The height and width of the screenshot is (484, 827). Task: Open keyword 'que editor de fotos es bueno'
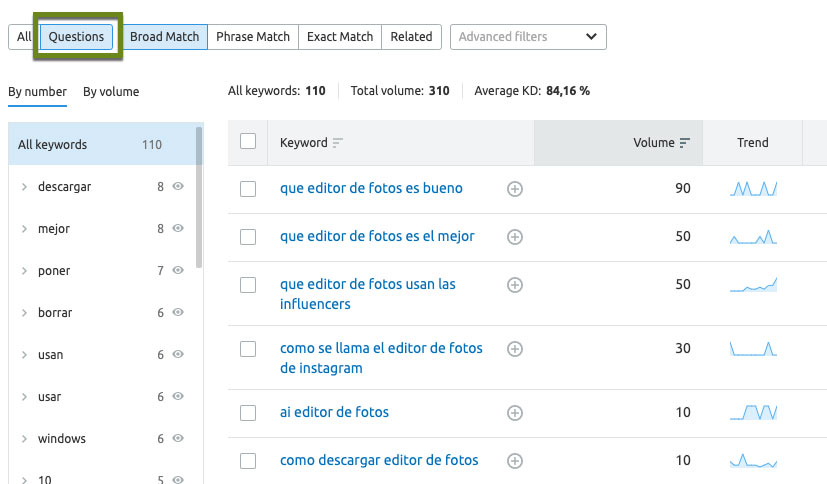tap(371, 188)
